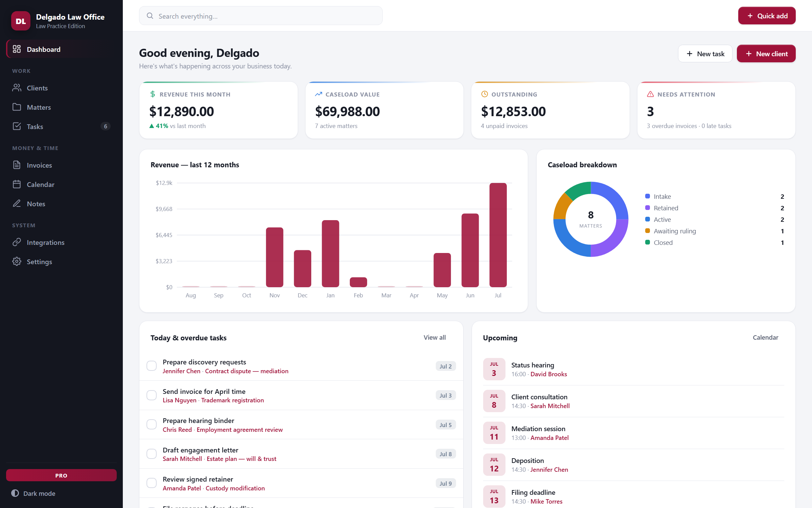
Task: Complete the Review signed retainer task
Action: click(152, 483)
